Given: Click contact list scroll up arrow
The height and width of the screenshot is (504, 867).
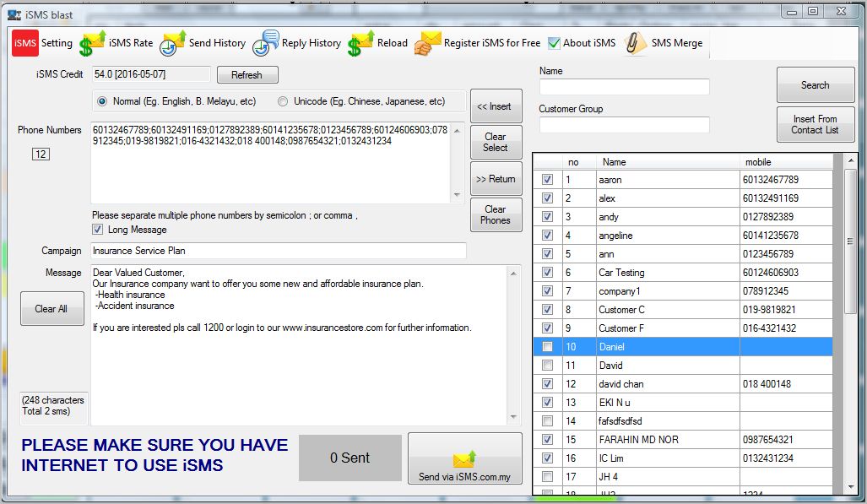Looking at the screenshot, I should pos(850,160).
